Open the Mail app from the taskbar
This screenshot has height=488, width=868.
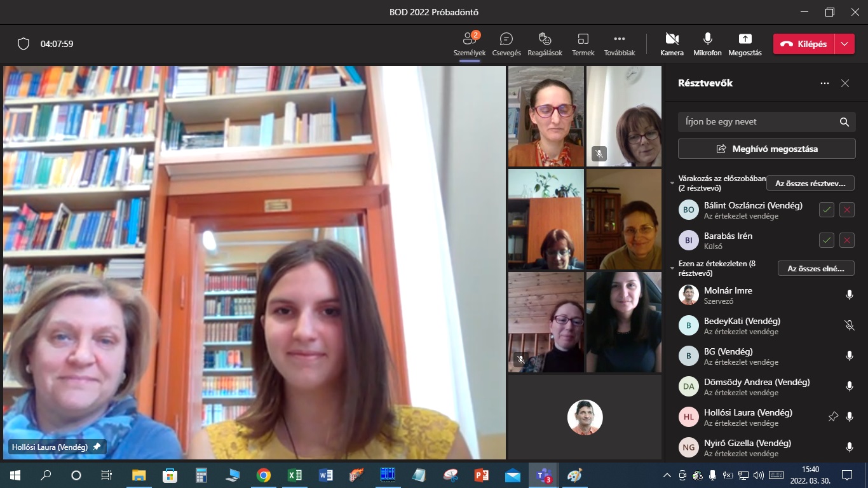click(512, 475)
